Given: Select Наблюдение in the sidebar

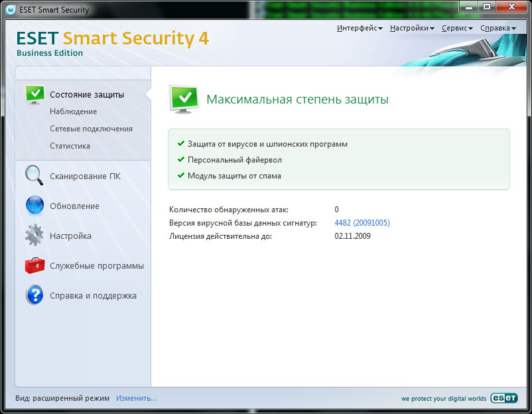Looking at the screenshot, I should click(73, 111).
